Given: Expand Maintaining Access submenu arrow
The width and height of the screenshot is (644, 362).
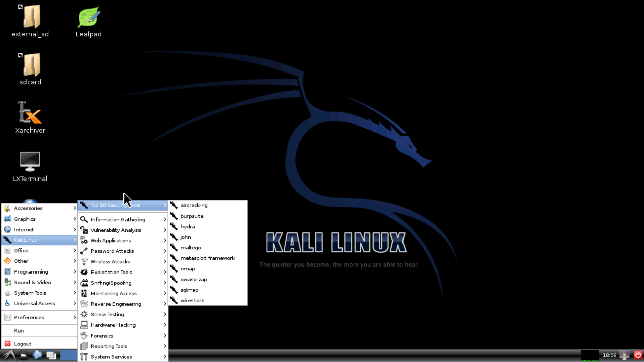Looking at the screenshot, I should [165, 293].
